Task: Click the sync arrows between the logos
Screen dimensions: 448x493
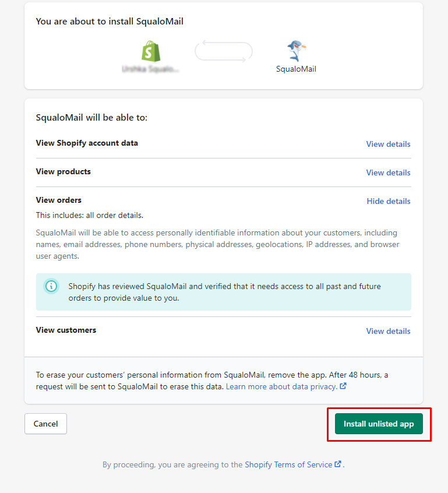Action: (x=224, y=51)
